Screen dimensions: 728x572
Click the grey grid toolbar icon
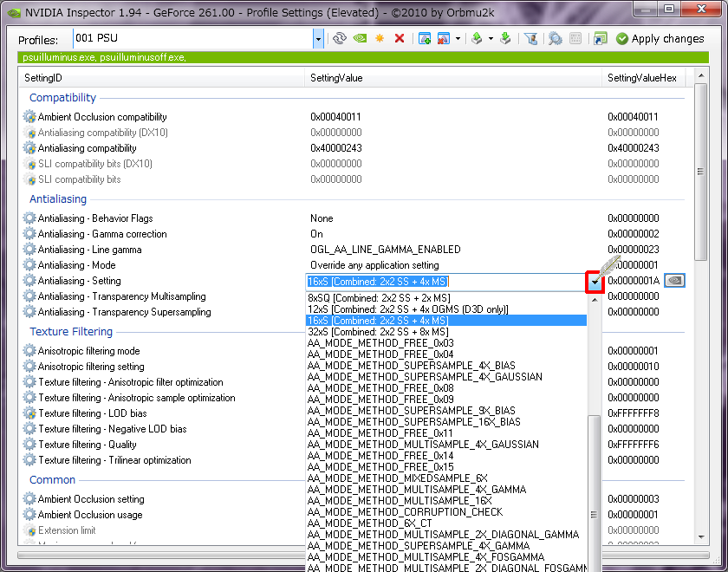(575, 38)
